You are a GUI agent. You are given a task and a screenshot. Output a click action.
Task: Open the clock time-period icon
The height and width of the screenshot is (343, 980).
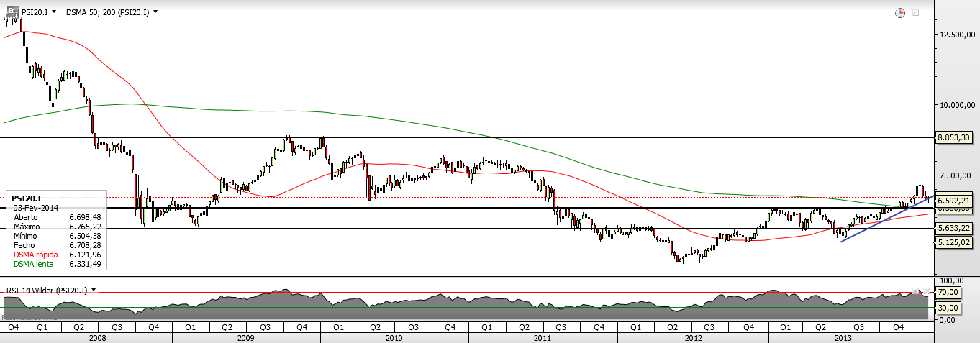click(x=899, y=12)
